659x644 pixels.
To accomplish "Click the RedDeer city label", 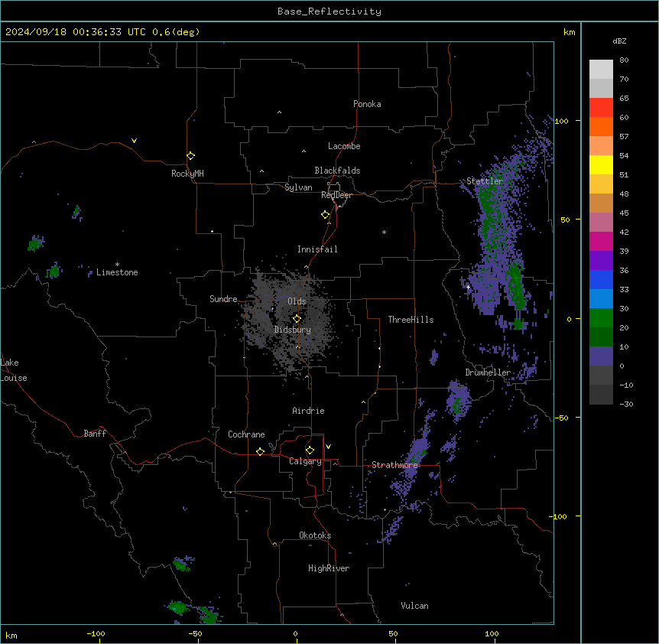I will [336, 195].
